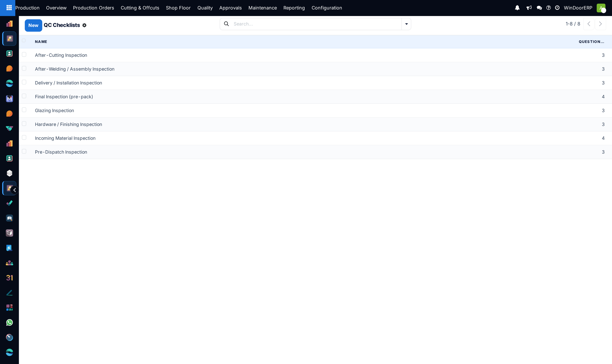Check the Glazing Inspection row checkbox
This screenshot has height=364, width=612.
[x=24, y=110]
